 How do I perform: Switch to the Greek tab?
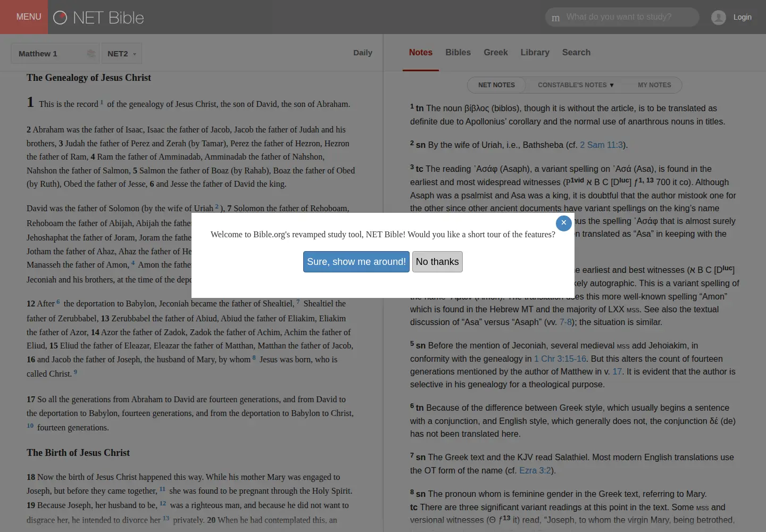(x=496, y=52)
